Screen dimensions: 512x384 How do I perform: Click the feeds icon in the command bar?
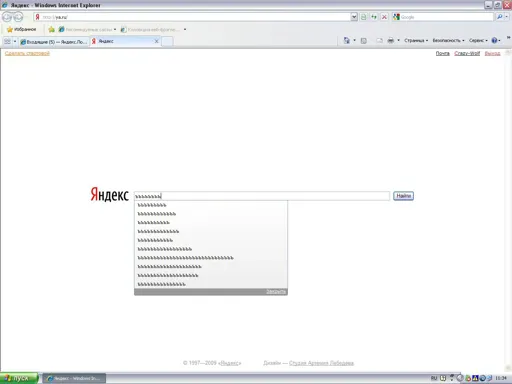tap(364, 40)
